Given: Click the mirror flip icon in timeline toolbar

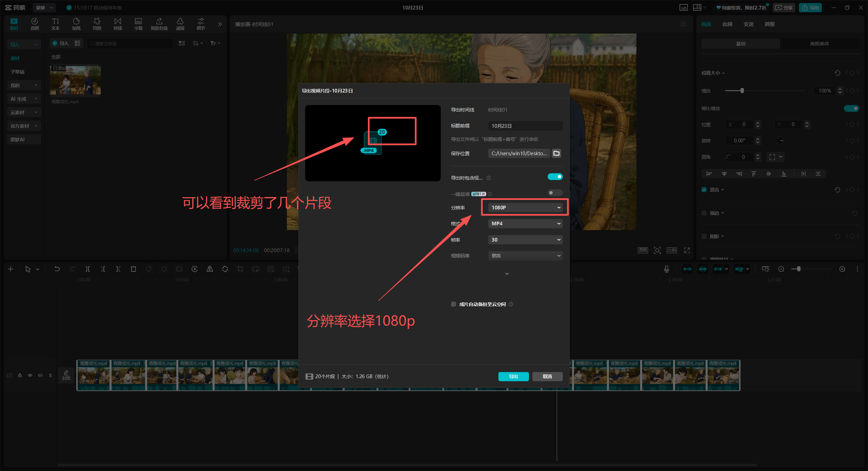Looking at the screenshot, I should pyautogui.click(x=210, y=269).
